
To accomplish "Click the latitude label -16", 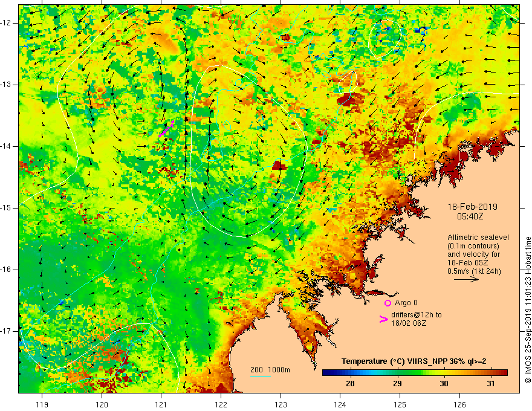I will click(7, 270).
